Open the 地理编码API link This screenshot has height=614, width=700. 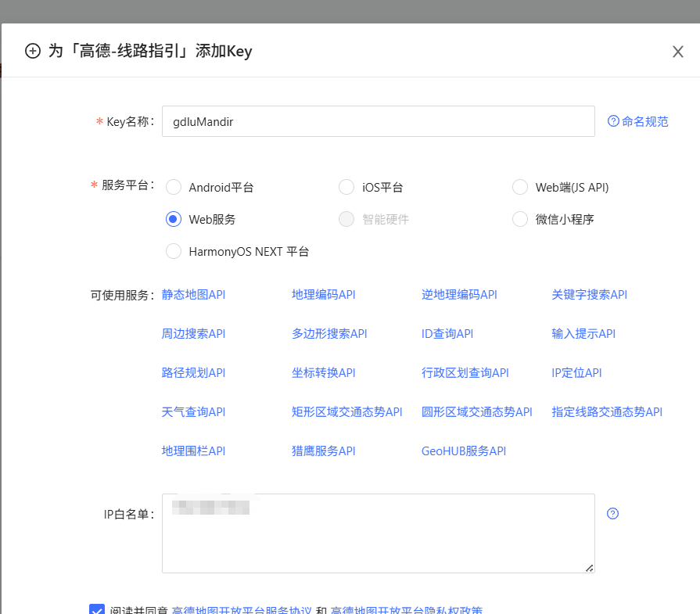click(x=323, y=295)
